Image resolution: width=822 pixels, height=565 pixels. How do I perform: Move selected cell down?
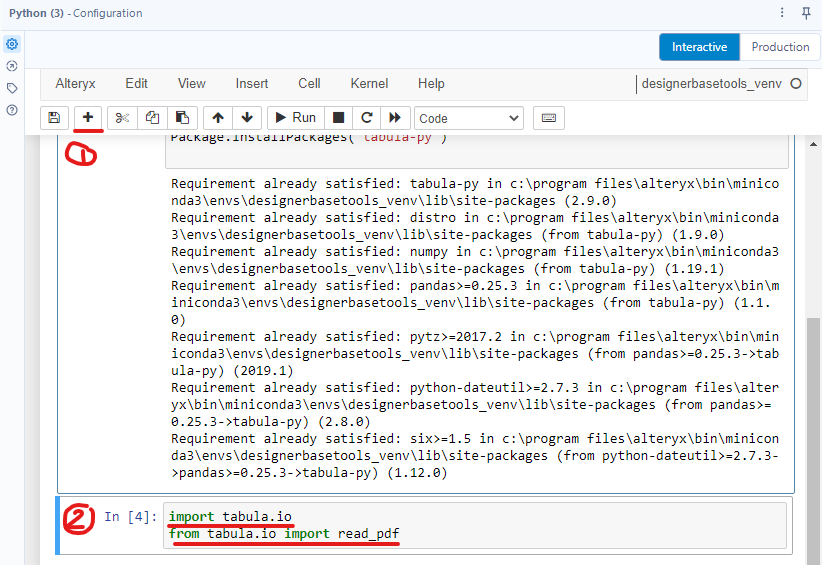247,118
